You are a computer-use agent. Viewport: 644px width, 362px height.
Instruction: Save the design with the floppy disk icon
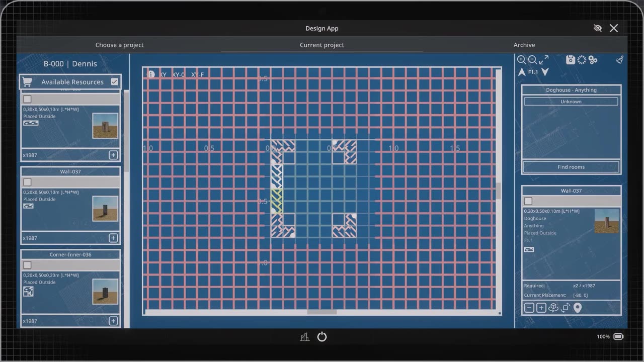[x=571, y=60]
